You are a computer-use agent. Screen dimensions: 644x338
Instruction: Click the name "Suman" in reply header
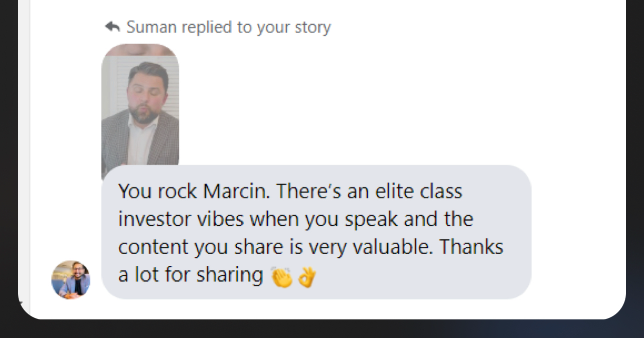click(x=152, y=27)
